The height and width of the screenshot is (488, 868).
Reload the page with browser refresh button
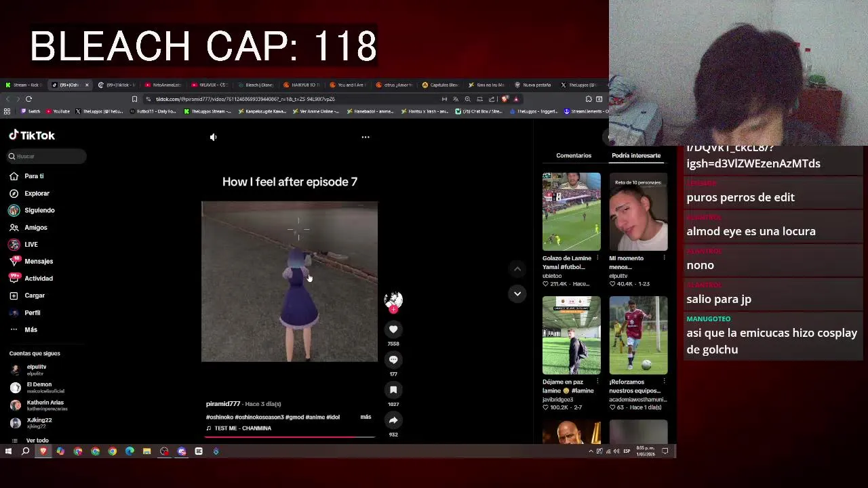(28, 99)
